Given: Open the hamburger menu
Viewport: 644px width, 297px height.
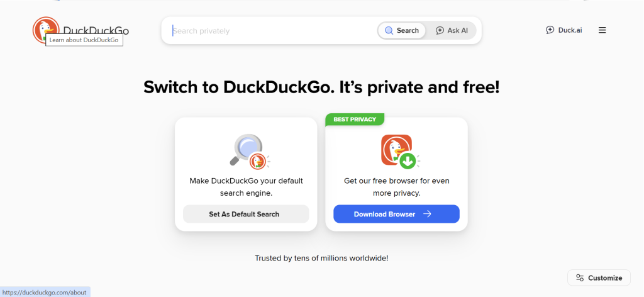Looking at the screenshot, I should point(602,30).
